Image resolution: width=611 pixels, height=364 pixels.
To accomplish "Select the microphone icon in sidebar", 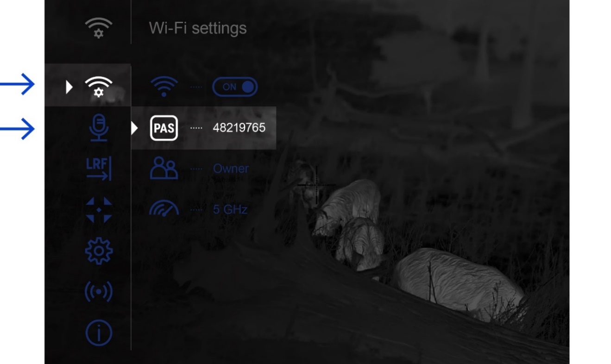I will click(x=99, y=128).
